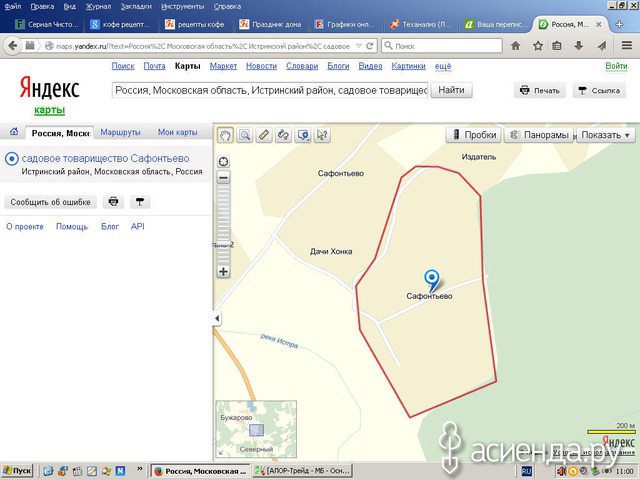Reload the page with refresh icon

point(370,46)
